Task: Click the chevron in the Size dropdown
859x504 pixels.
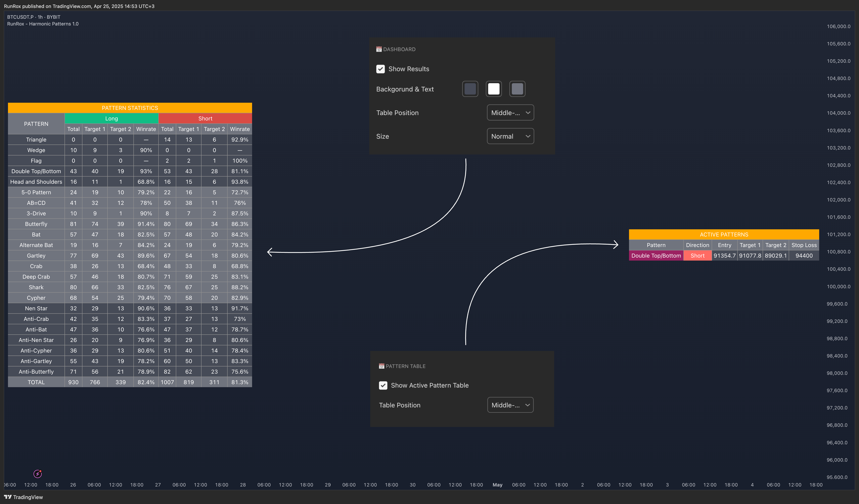Action: click(x=528, y=136)
